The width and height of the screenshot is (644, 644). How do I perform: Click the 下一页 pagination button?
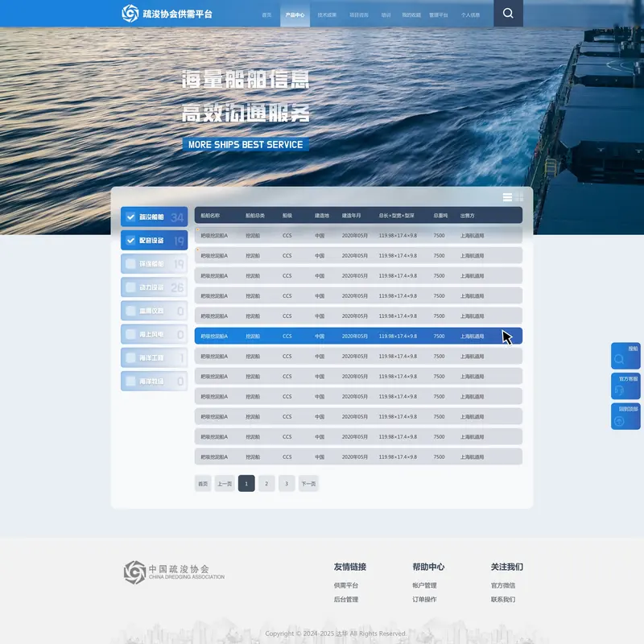click(x=308, y=484)
